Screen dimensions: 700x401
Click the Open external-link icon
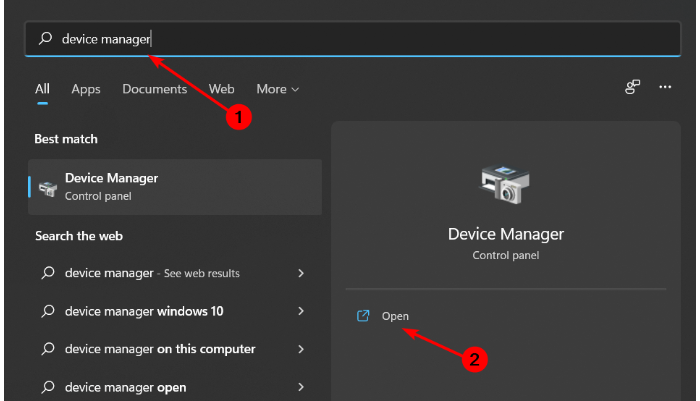click(363, 316)
